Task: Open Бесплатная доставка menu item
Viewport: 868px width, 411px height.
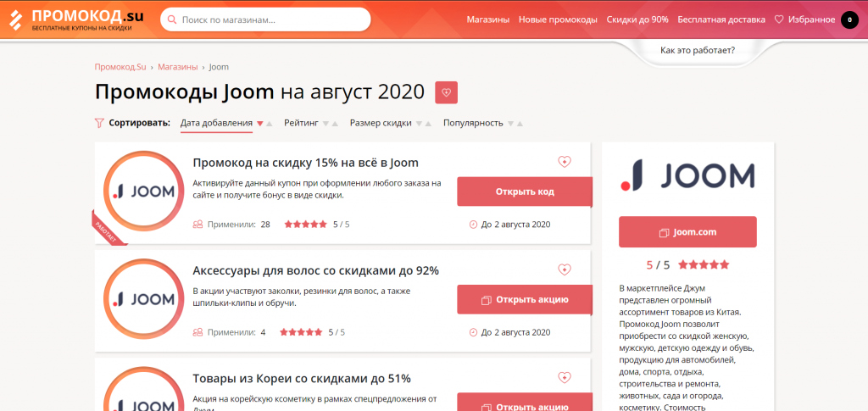Action: click(x=721, y=19)
